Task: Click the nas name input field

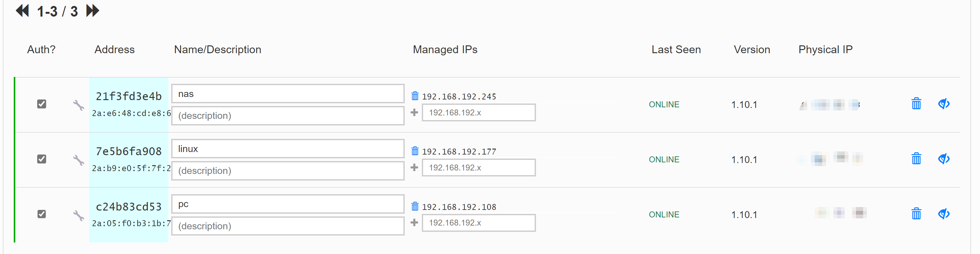Action: (287, 94)
